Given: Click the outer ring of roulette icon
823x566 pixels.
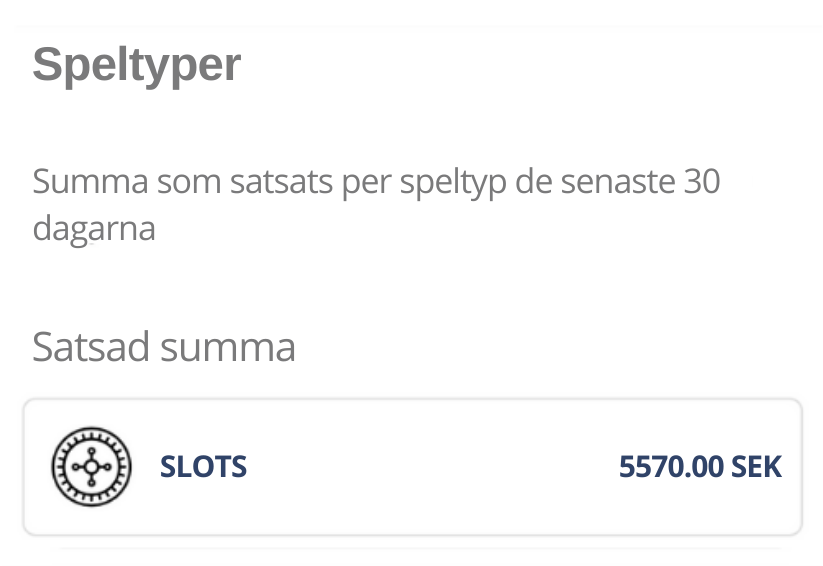Looking at the screenshot, I should pyautogui.click(x=91, y=431).
